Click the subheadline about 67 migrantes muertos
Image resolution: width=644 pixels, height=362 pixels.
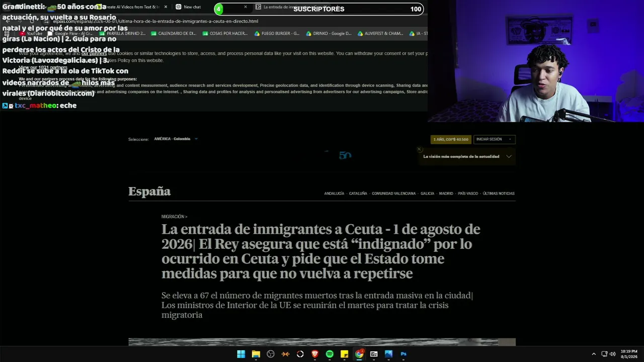pyautogui.click(x=317, y=305)
